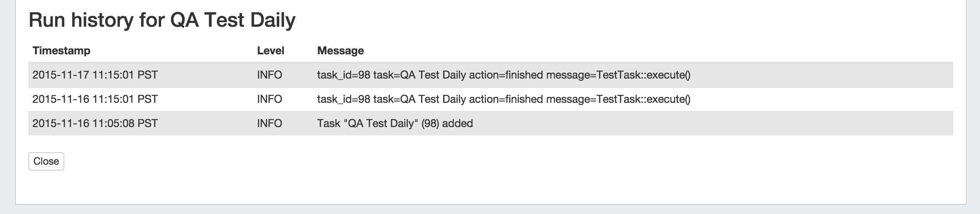
Task: Click "task=QA Test Daily" in the Nov 16 11:15:01 row
Action: click(x=419, y=99)
